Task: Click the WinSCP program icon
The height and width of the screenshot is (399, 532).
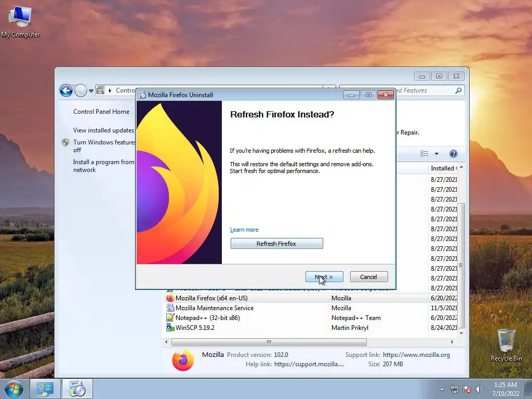Action: pyautogui.click(x=170, y=327)
